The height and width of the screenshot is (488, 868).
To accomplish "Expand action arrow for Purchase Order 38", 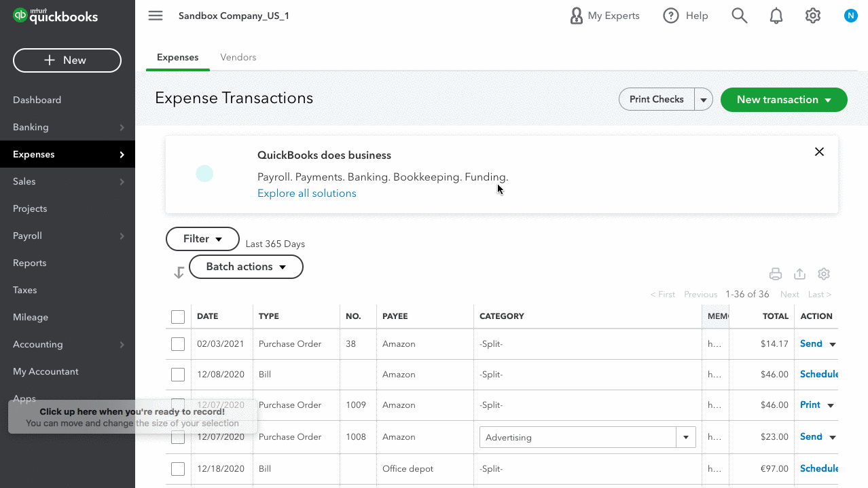I will click(x=833, y=344).
